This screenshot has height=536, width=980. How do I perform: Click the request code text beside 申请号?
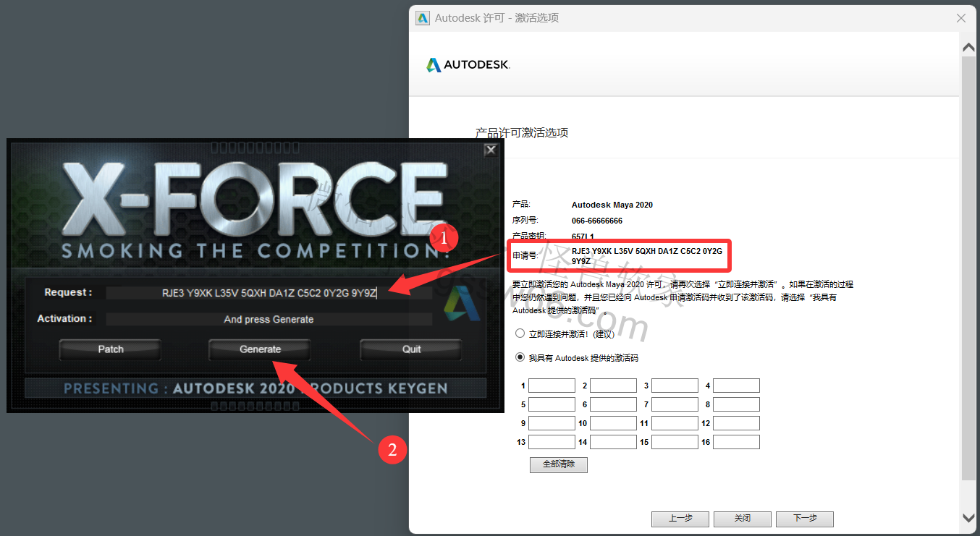click(646, 256)
